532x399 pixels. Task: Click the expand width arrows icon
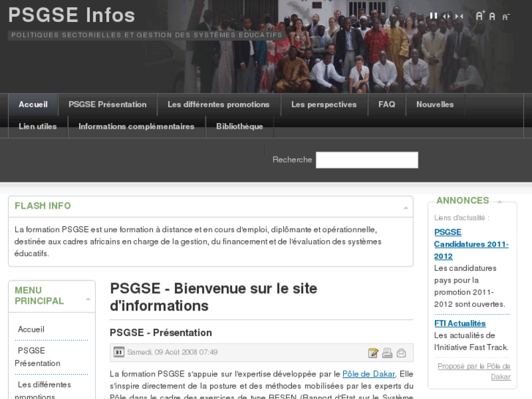click(x=446, y=15)
